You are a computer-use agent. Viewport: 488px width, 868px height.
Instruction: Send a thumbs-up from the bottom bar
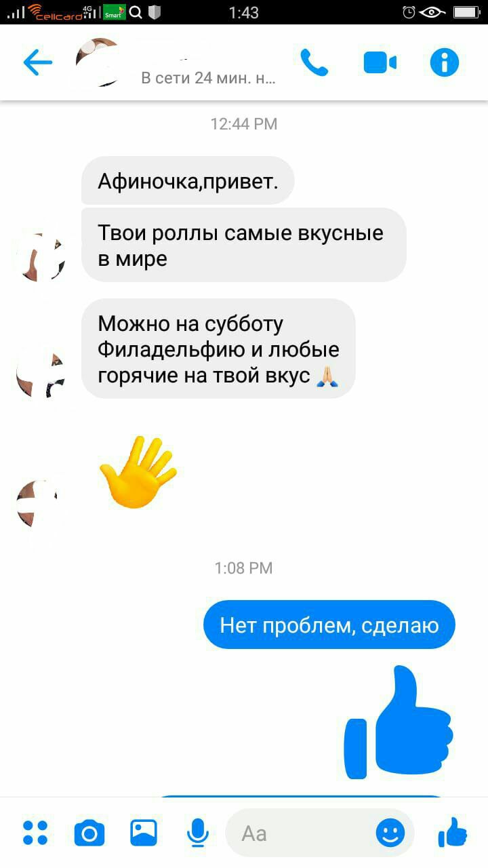click(x=453, y=832)
